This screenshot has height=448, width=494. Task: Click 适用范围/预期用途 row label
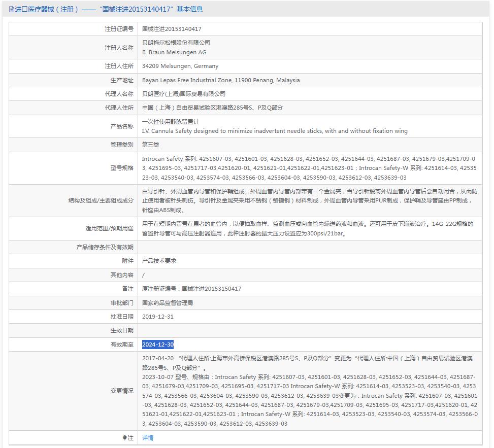tap(109, 228)
